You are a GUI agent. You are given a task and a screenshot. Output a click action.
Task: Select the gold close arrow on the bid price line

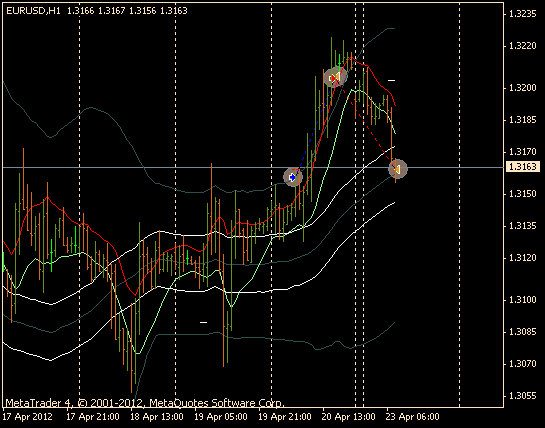coord(397,169)
